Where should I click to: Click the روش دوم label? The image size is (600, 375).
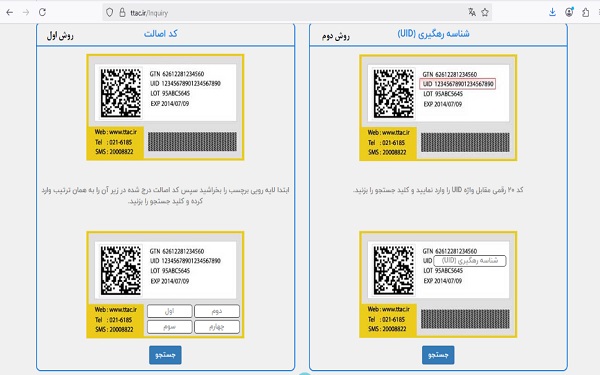336,36
